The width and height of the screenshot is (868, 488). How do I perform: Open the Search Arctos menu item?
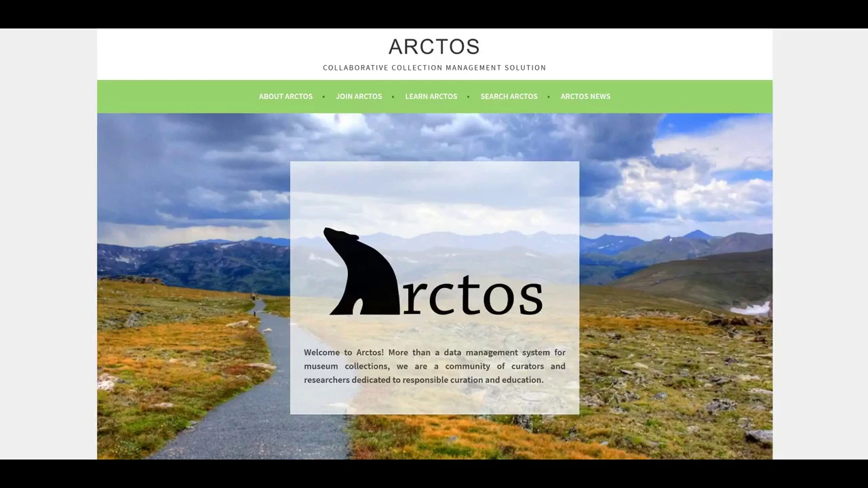509,96
